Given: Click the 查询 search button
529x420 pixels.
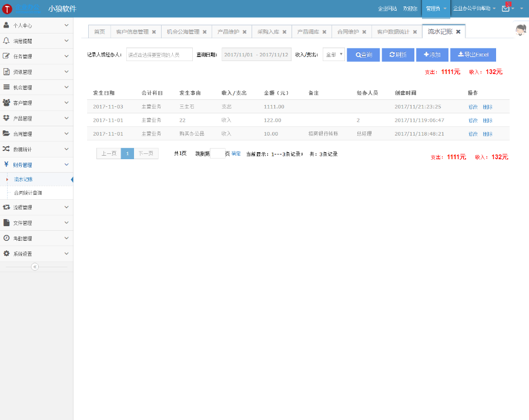Looking at the screenshot, I should coord(363,55).
